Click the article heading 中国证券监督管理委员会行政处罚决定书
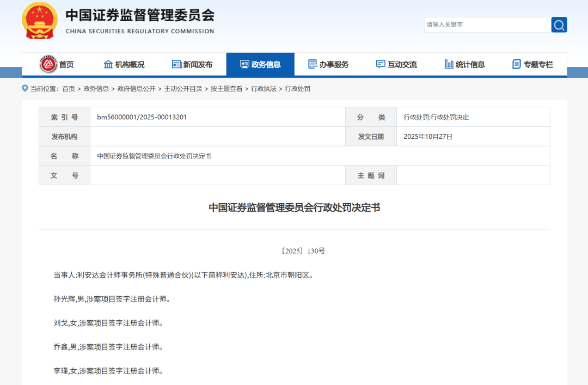 coord(295,207)
